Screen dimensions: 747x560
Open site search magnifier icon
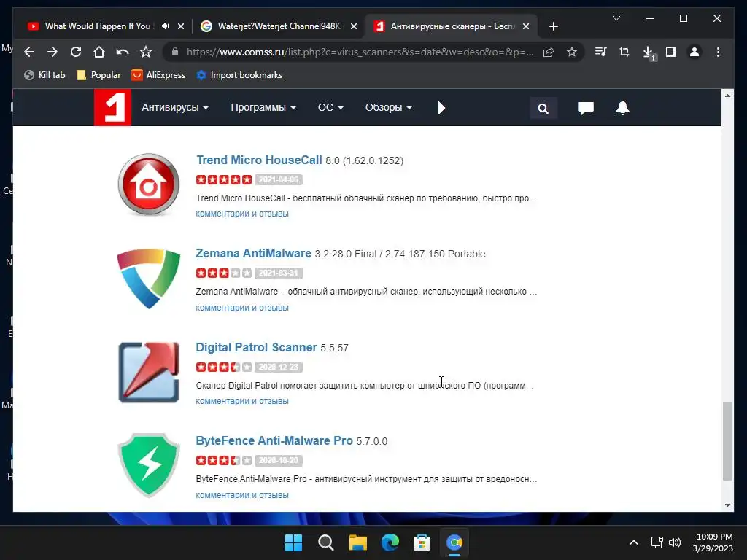(x=543, y=109)
